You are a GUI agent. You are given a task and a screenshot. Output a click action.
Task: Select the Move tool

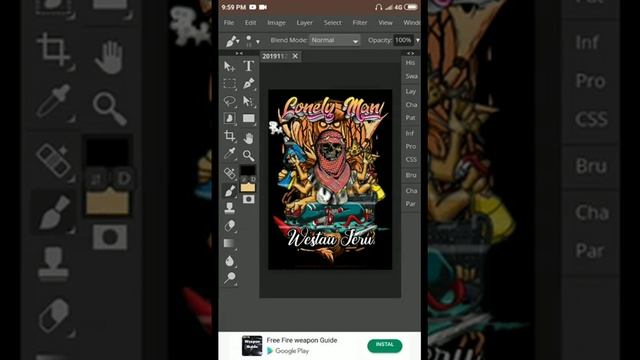[x=229, y=67]
